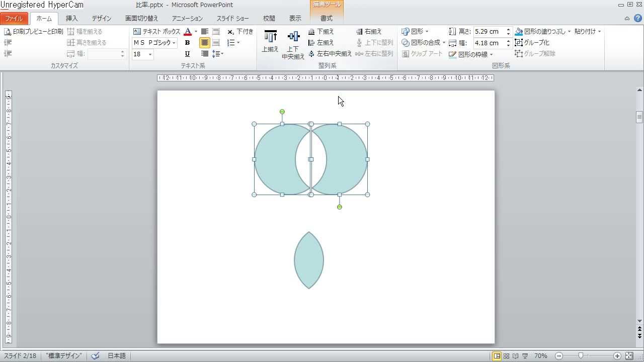Select Normal view in status bar
The image size is (644, 362).
coord(497,356)
